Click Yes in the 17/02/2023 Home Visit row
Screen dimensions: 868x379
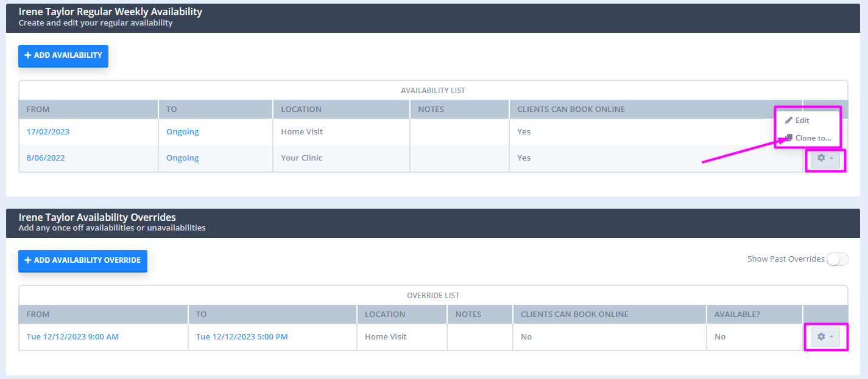(524, 131)
